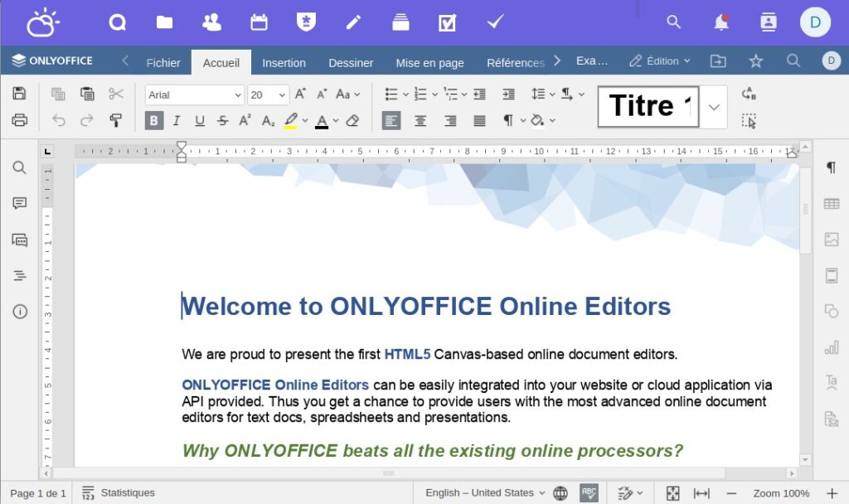Toggle Bold formatting button
Image resolution: width=849 pixels, height=504 pixels.
(153, 120)
